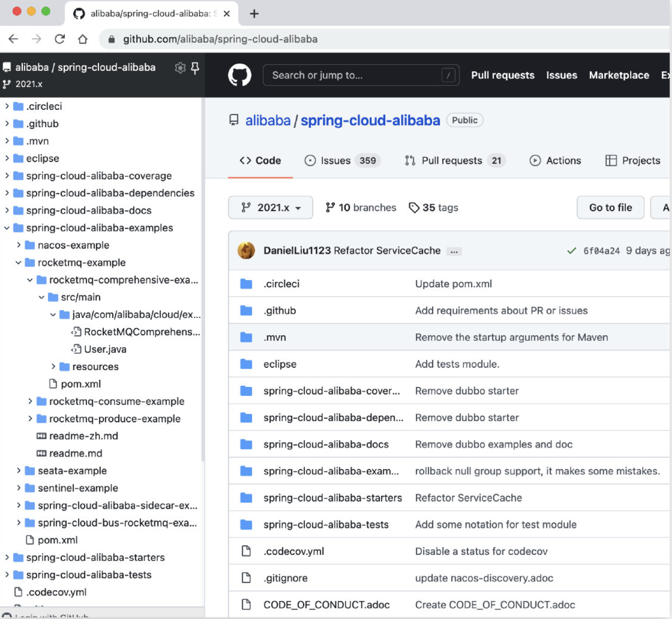Image resolution: width=672 pixels, height=619 pixels.
Task: Expand sentinel-example folder in sidebar
Action: point(19,488)
